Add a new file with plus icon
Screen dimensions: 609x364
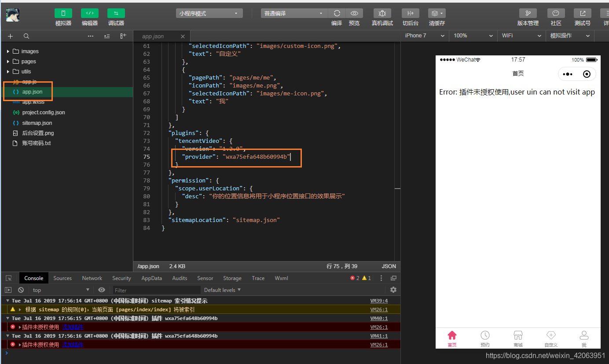click(x=11, y=36)
